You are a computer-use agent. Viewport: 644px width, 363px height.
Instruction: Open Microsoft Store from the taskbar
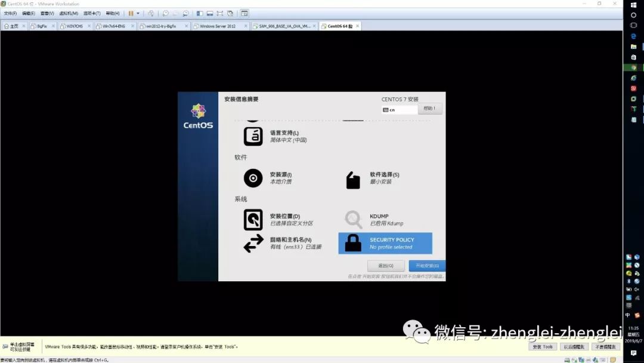[633, 57]
